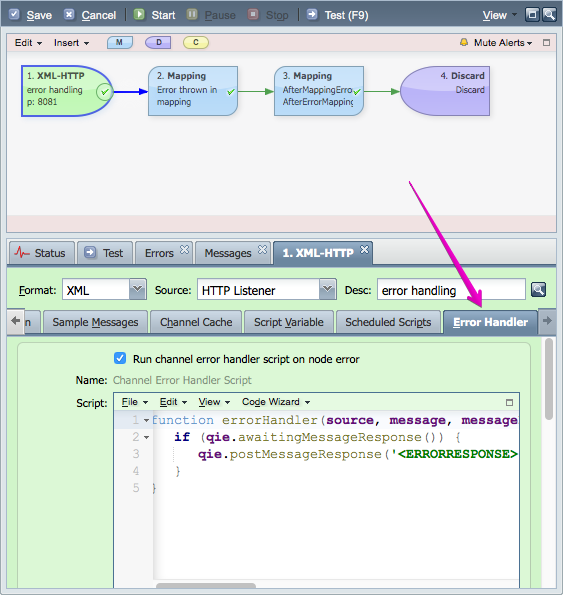This screenshot has width=563, height=595.
Task: Click the window layout icon beside View
Action: pyautogui.click(x=532, y=15)
